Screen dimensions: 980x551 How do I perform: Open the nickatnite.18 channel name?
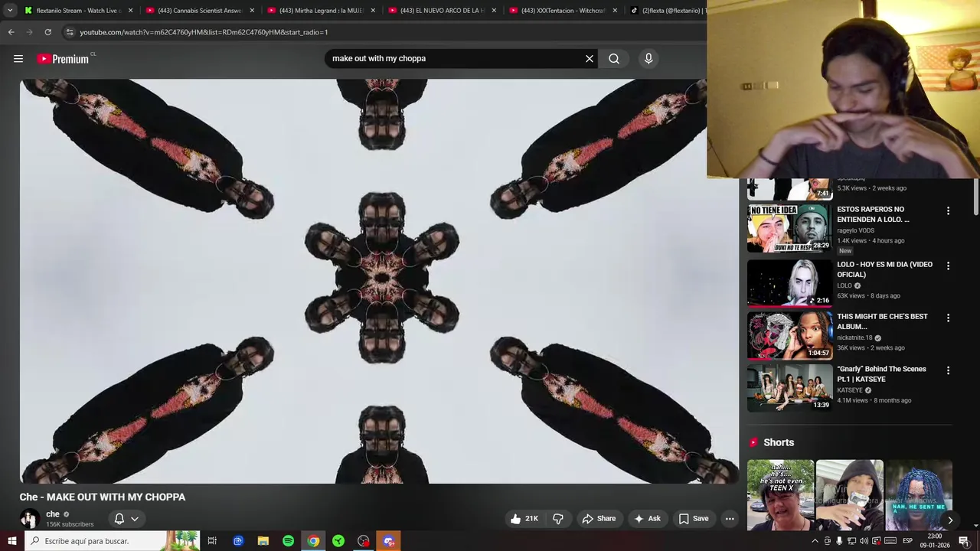854,337
